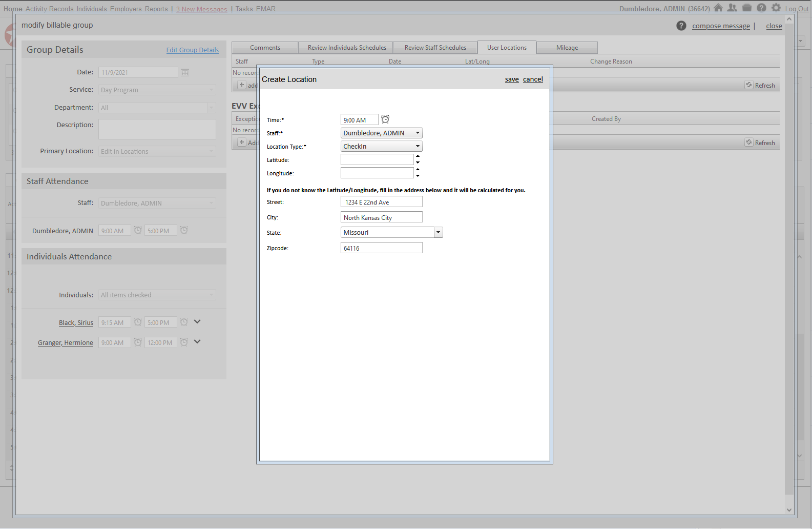Open the settings gear in top bar

[776, 8]
